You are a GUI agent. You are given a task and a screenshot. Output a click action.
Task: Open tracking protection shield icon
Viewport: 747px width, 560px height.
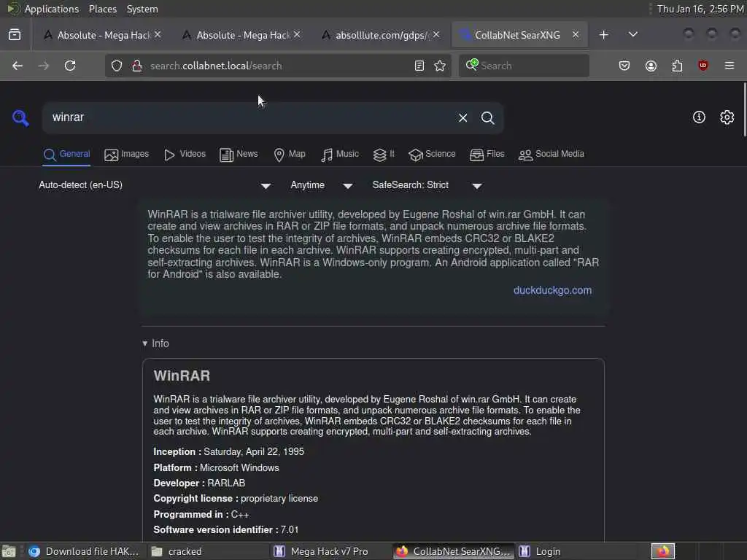[x=117, y=66]
